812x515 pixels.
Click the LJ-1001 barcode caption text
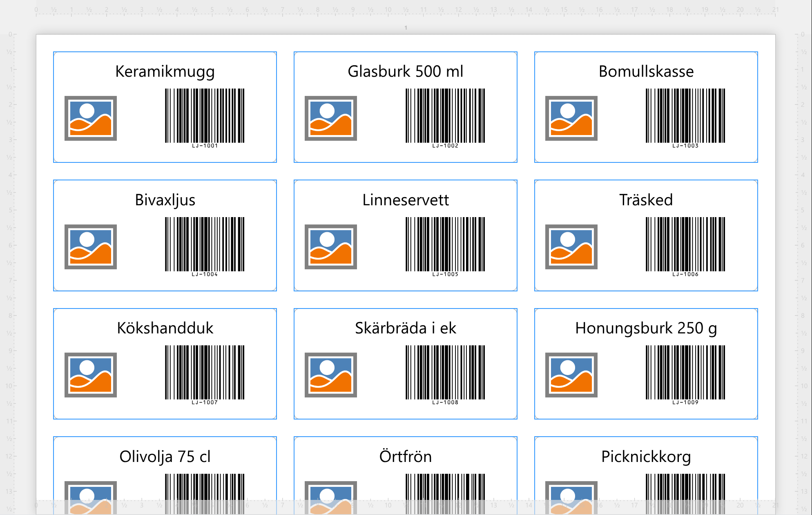[205, 146]
